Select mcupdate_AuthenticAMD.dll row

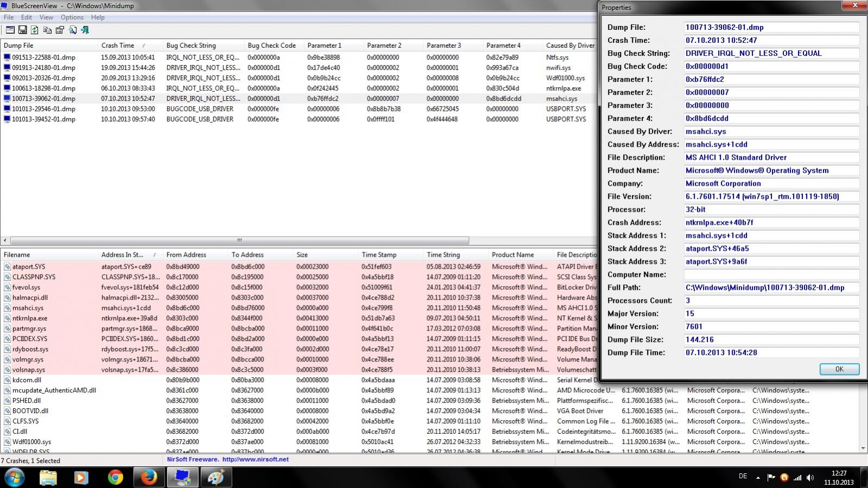pos(429,390)
